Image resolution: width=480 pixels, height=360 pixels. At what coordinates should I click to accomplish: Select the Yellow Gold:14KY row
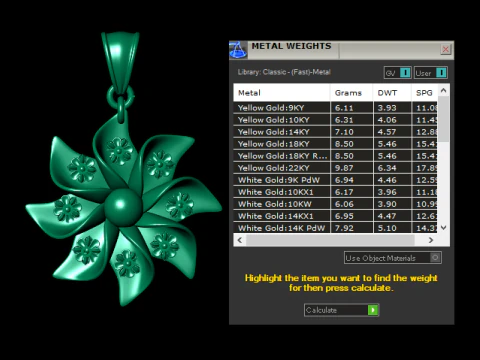pyautogui.click(x=335, y=132)
